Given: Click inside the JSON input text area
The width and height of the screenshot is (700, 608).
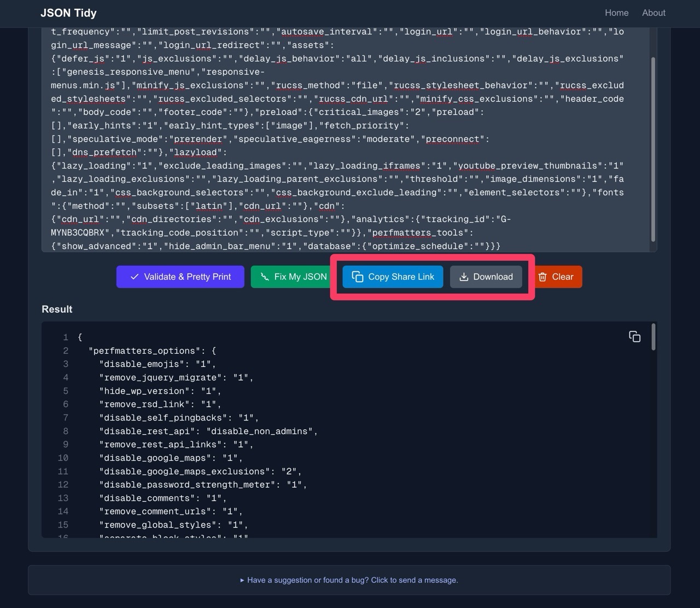Looking at the screenshot, I should tap(346, 139).
